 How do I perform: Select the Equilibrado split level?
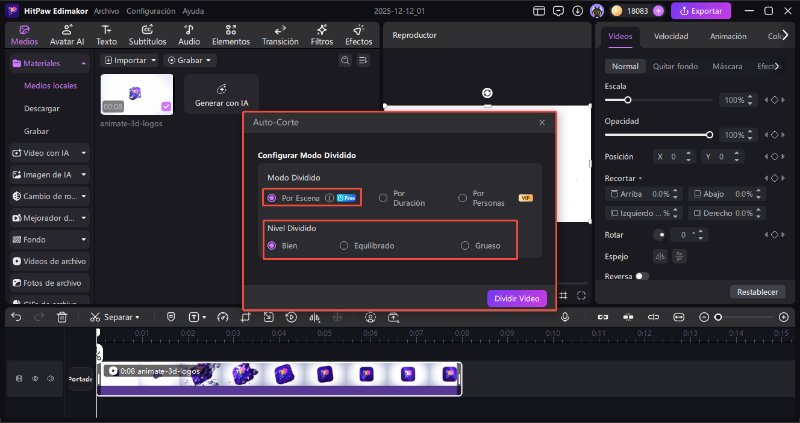(344, 245)
